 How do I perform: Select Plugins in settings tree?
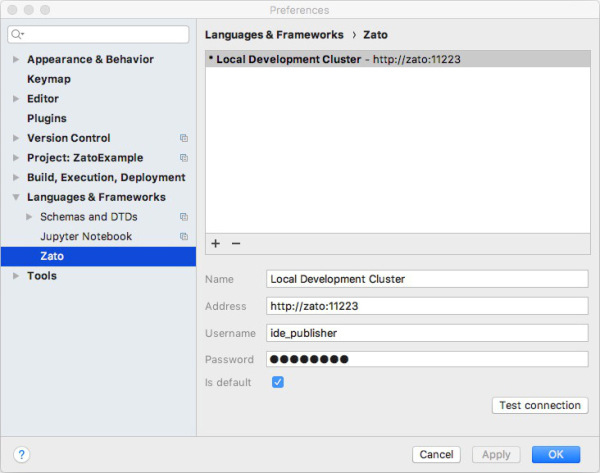pos(47,118)
